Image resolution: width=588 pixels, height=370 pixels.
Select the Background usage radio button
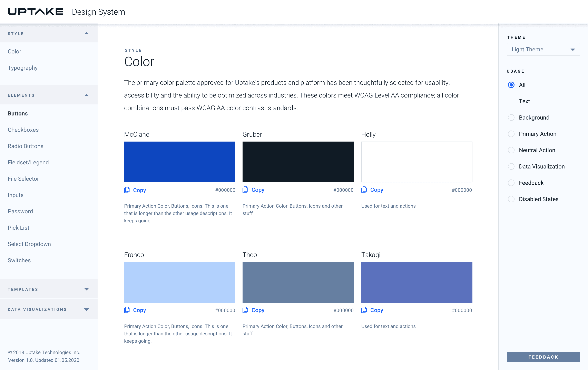pos(511,117)
